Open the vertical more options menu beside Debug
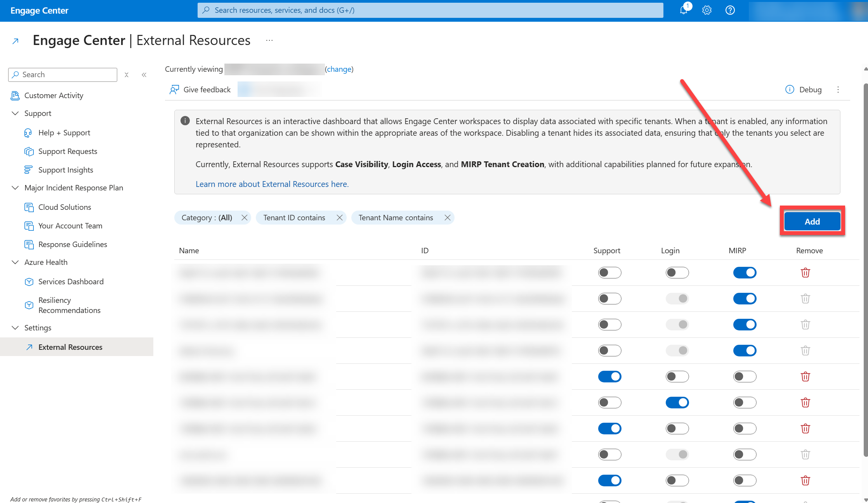 point(838,90)
